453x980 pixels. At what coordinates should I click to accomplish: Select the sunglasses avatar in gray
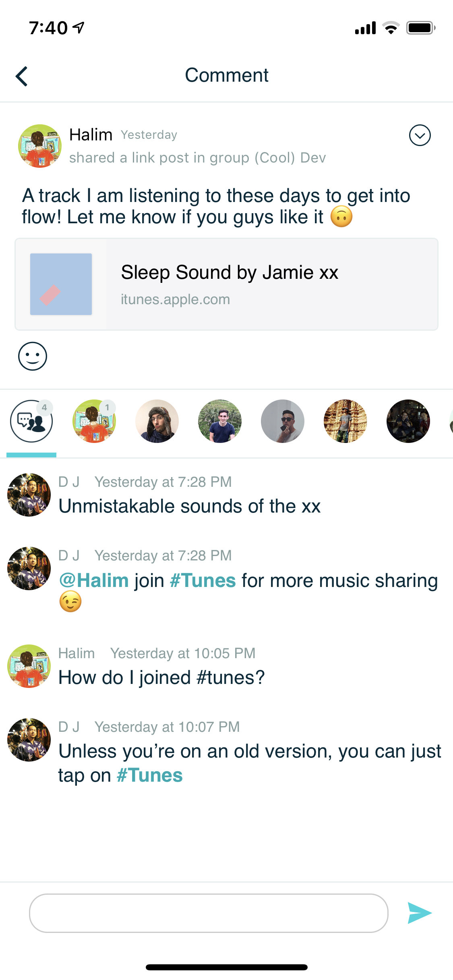click(283, 421)
